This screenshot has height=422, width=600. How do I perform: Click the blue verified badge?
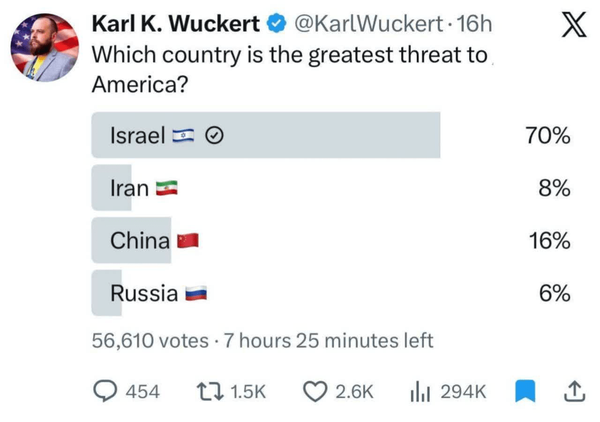click(276, 24)
